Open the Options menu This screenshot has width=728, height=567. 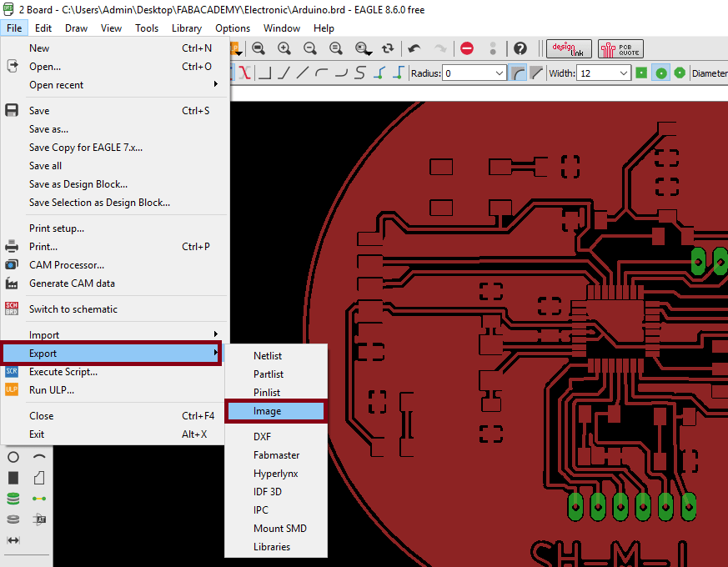pos(233,28)
